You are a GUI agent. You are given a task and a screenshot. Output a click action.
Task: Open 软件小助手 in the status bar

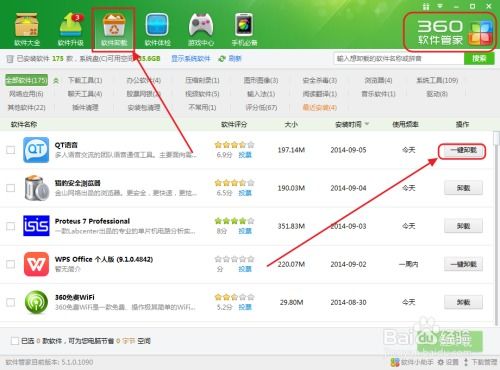click(x=412, y=362)
